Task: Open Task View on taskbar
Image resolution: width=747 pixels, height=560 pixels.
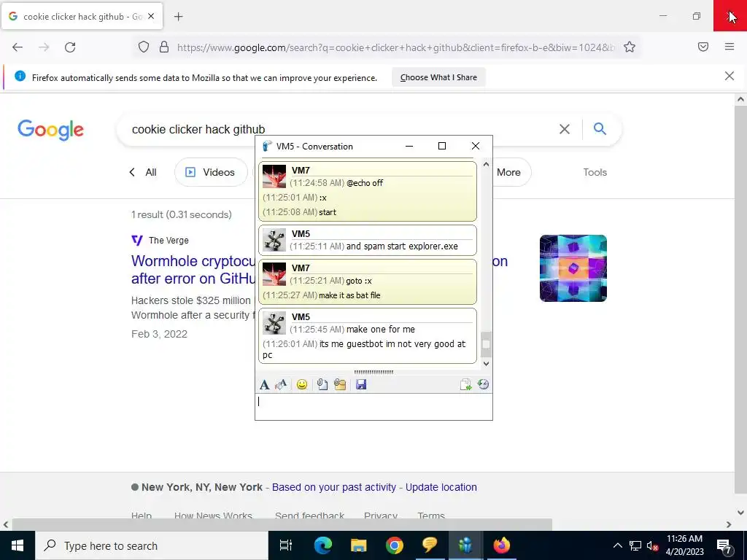Action: pyautogui.click(x=286, y=545)
